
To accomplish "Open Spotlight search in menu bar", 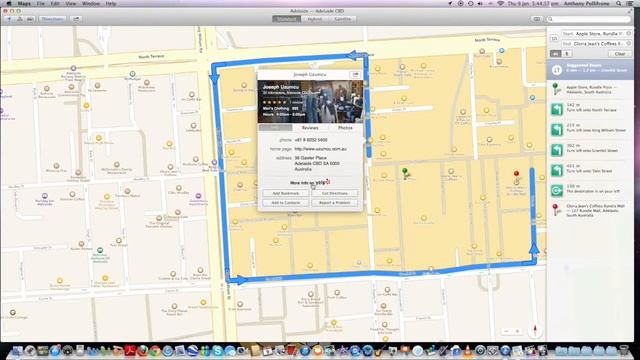I will click(x=619, y=3).
